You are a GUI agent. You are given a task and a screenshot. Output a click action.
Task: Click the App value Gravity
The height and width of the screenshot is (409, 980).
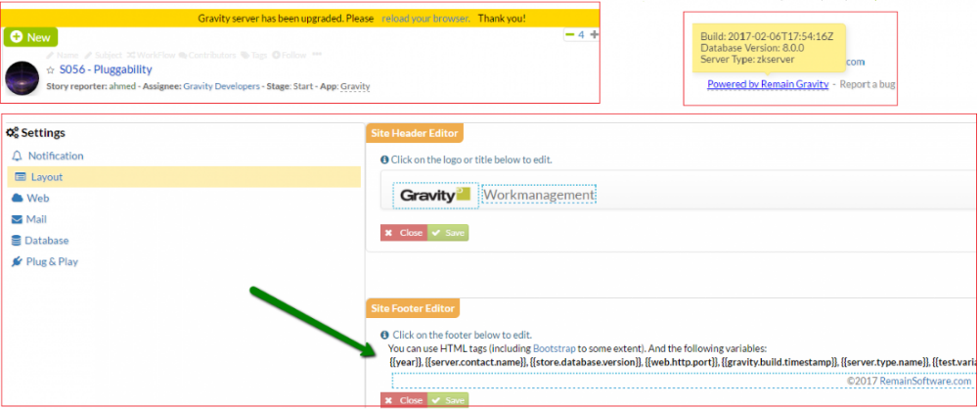click(x=356, y=86)
